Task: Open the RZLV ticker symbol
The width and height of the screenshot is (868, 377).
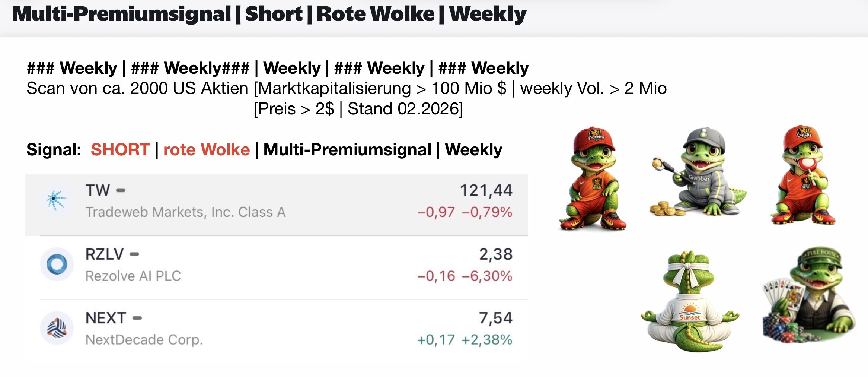Action: click(104, 254)
